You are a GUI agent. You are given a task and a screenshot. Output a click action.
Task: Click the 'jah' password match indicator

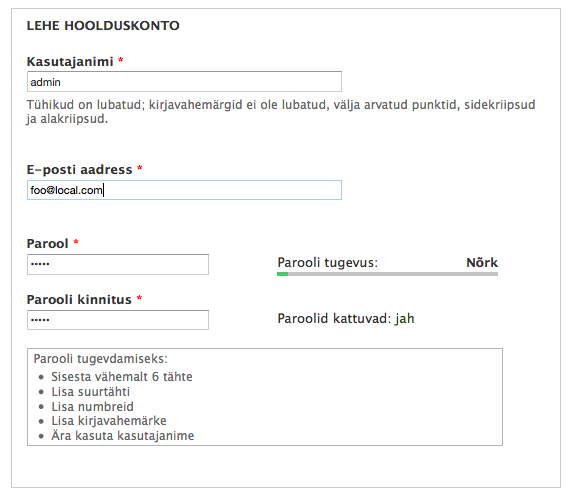click(x=404, y=319)
